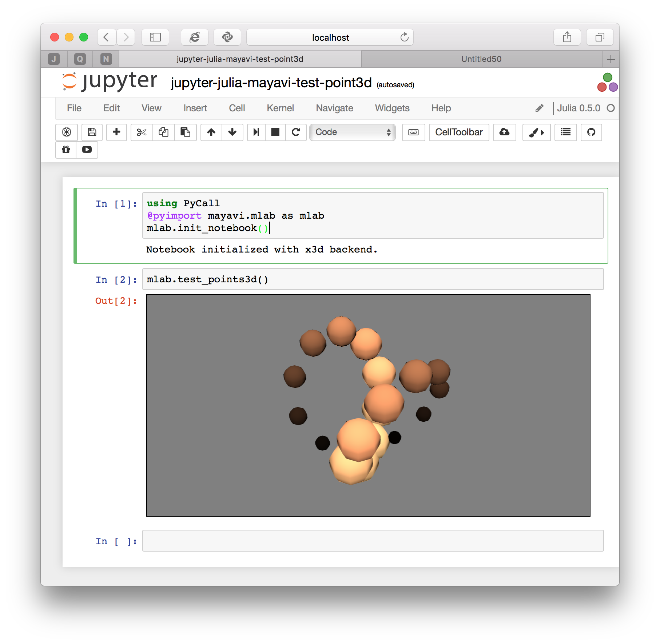
Task: Click the Julia 0.5.0 kernel label
Action: pos(579,108)
